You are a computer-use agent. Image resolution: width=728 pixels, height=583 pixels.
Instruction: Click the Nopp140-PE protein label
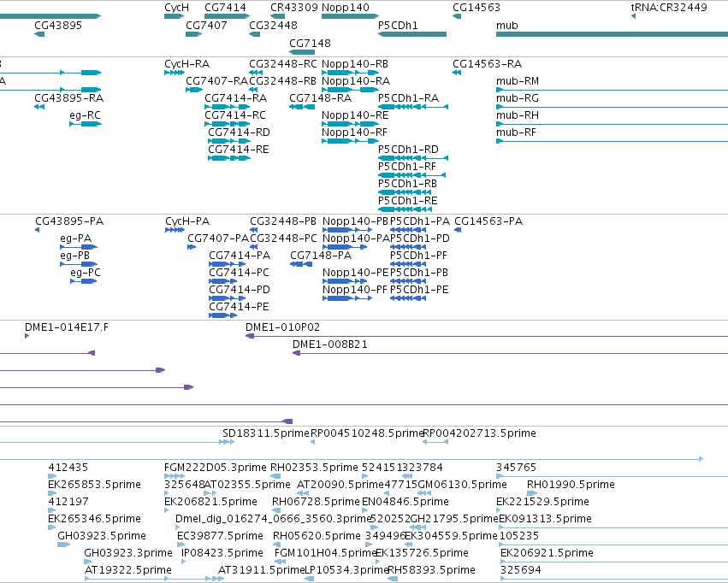point(355,273)
